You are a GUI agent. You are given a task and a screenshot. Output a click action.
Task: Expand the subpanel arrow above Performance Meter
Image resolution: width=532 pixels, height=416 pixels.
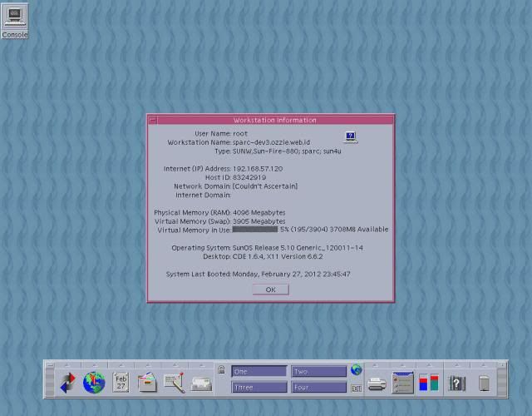point(429,365)
